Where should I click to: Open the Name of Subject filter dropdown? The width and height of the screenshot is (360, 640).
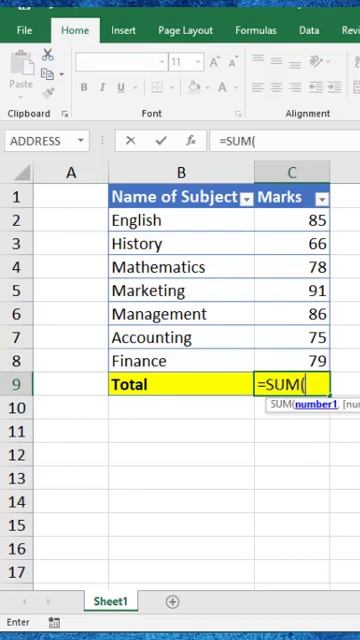coord(247,199)
